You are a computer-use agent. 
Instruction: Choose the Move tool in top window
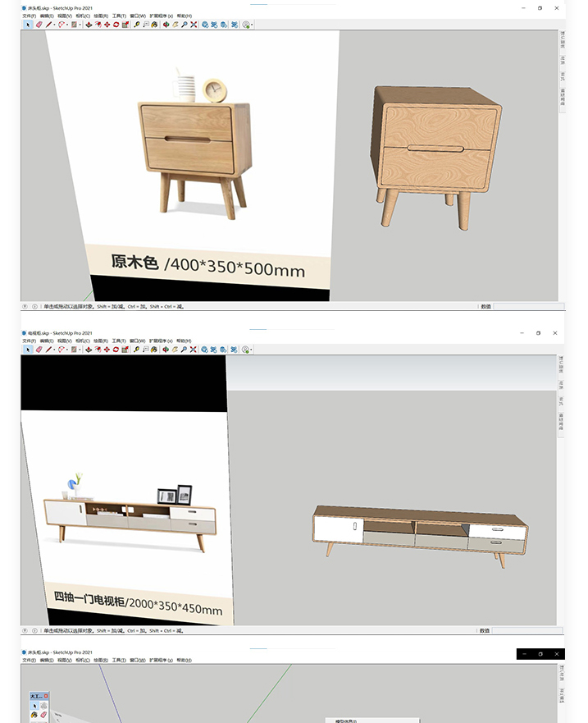[107, 25]
